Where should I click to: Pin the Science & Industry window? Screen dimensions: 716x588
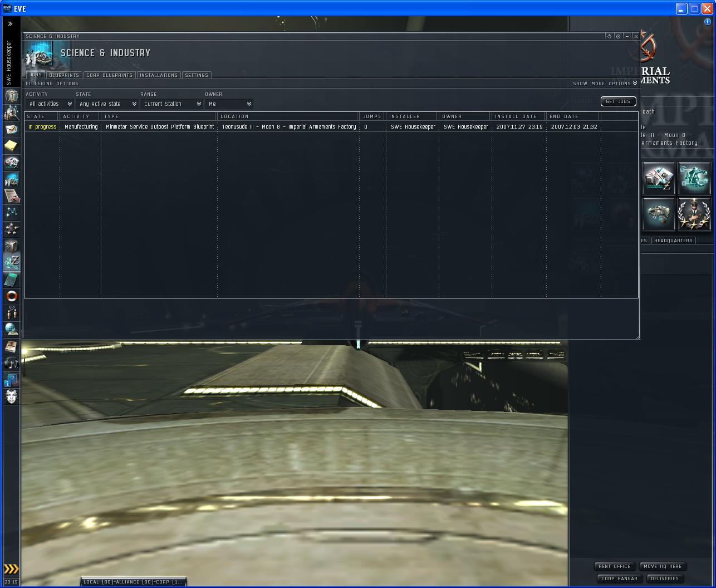pos(609,36)
